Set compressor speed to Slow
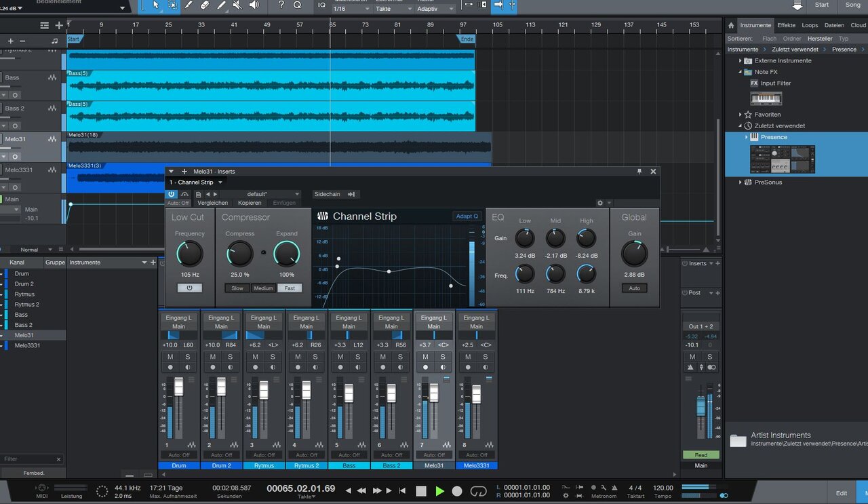The image size is (868, 504). click(237, 288)
